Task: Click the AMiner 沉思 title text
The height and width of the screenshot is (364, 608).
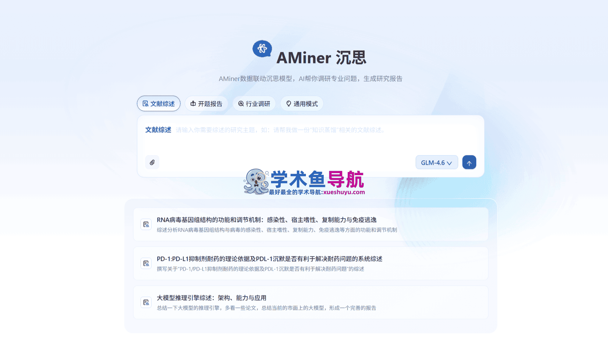Action: [x=321, y=58]
